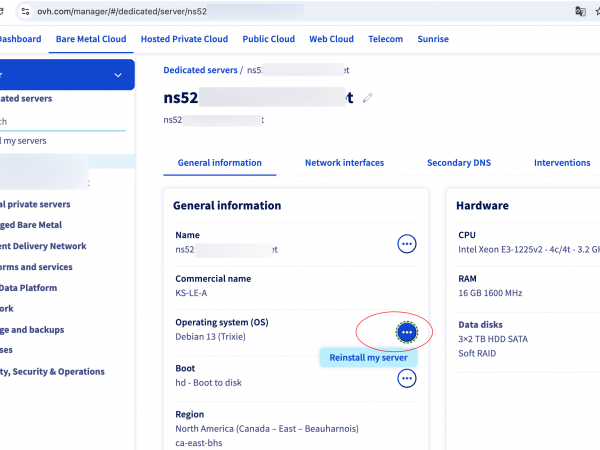600x450 pixels.
Task: Switch to the Network interfaces tab
Action: tap(344, 163)
